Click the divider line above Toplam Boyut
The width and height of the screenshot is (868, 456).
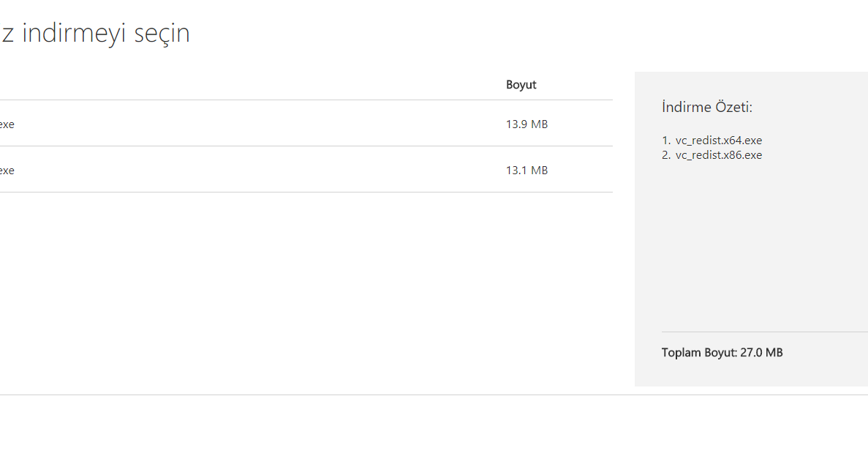point(764,332)
